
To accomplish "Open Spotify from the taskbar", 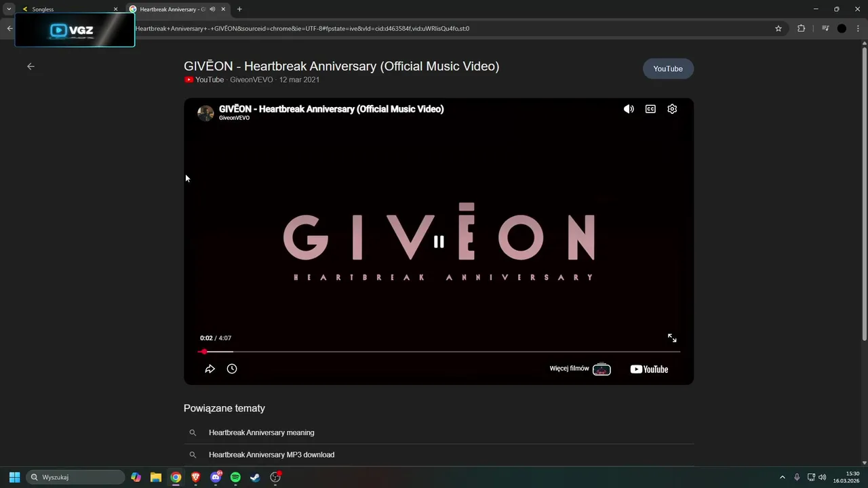I will pos(235,477).
